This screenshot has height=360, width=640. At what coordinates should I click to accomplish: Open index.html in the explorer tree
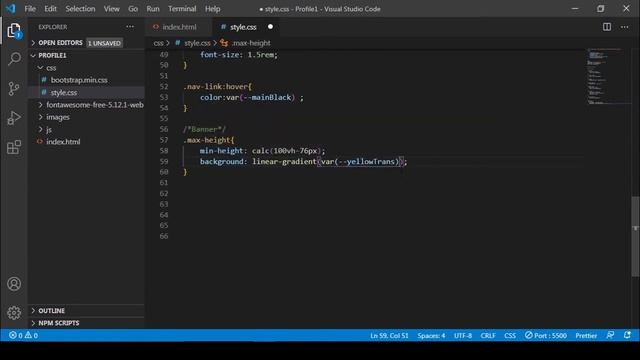click(63, 142)
